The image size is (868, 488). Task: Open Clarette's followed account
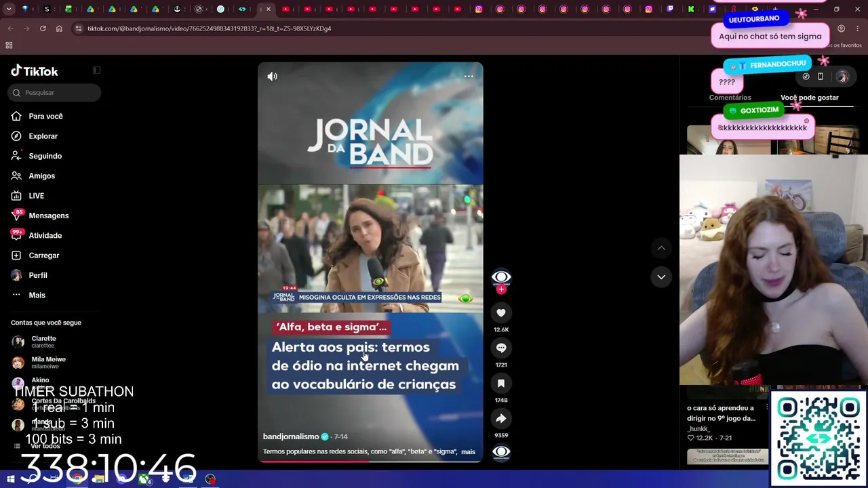click(x=43, y=342)
